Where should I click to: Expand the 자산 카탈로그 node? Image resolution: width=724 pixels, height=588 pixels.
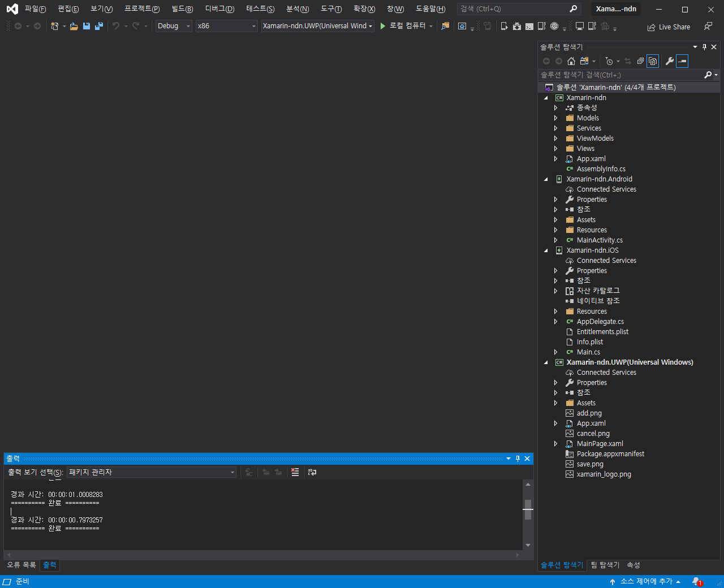[x=556, y=291]
